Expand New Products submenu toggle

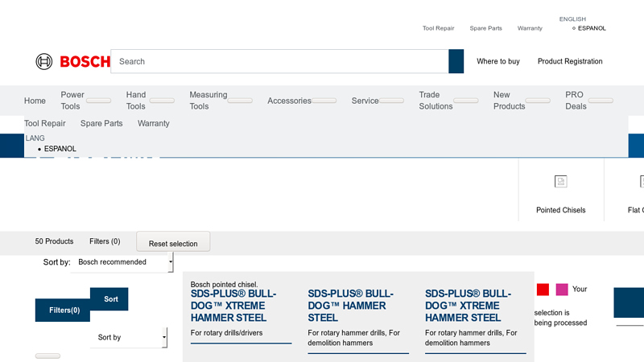pyautogui.click(x=538, y=101)
